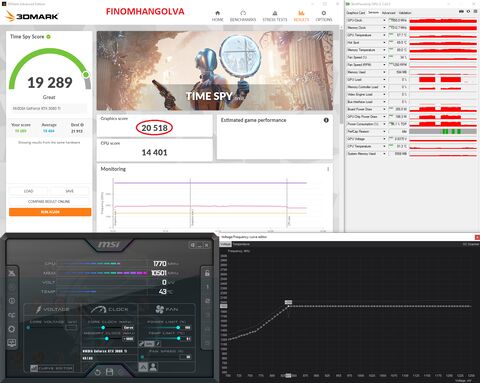This screenshot has width=480, height=383.
Task: Open Afterburner settings gear icon
Action: (12, 329)
